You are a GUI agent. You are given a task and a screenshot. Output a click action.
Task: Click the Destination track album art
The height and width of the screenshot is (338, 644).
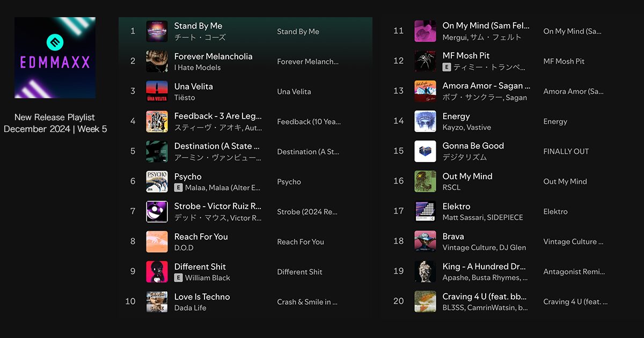[157, 151]
